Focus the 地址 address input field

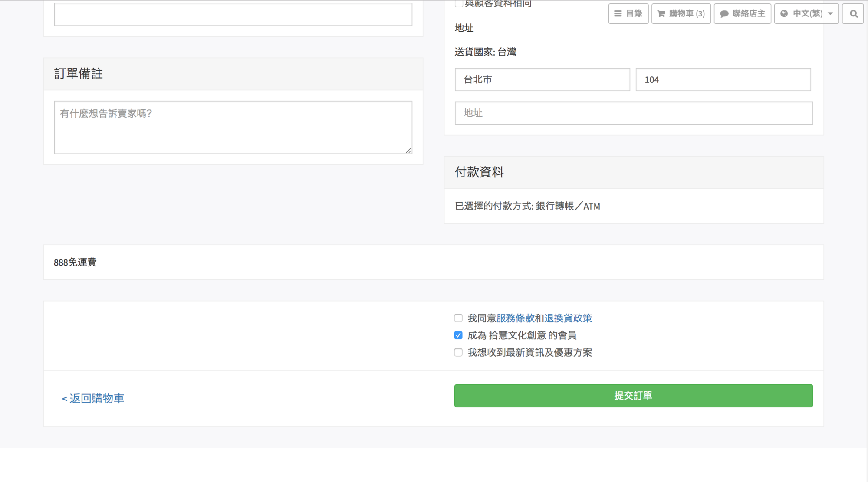pyautogui.click(x=633, y=113)
